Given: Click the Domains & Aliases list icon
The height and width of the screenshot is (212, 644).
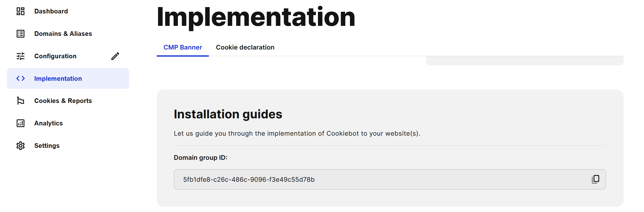Looking at the screenshot, I should click(x=20, y=34).
